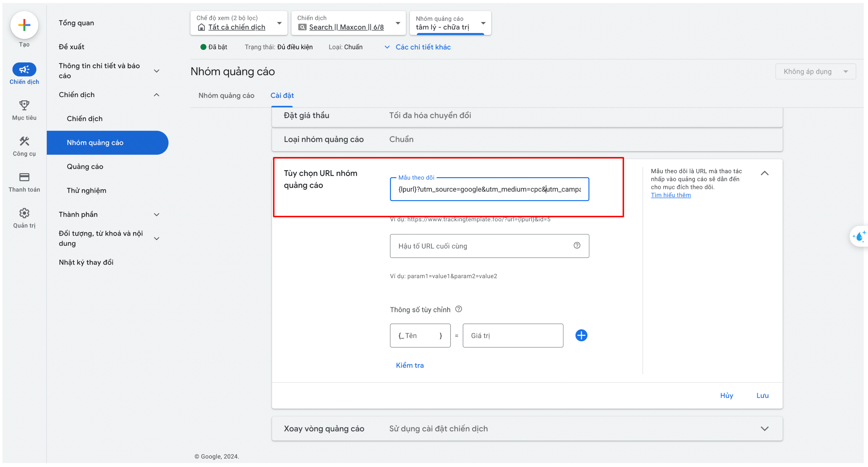
Task: Click Kiểm tra link
Action: pos(410,365)
